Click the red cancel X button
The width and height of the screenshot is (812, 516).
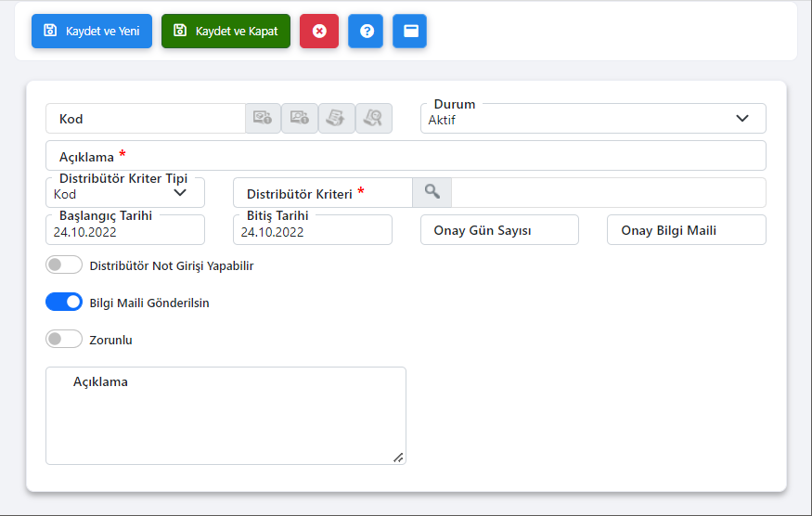coord(319,31)
